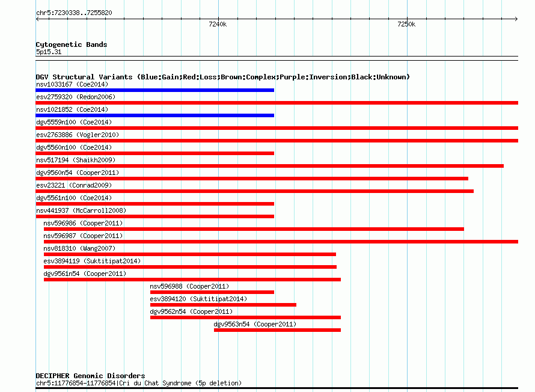Open the esv2759320 (Redon2006) variant label
Image resolution: width=535 pixels, height=392 pixels.
[x=76, y=97]
